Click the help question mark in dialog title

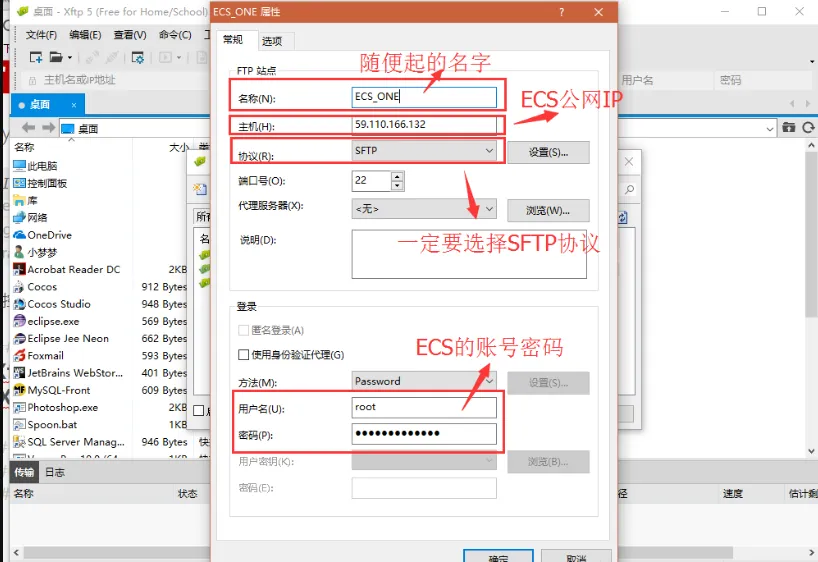pyautogui.click(x=561, y=12)
